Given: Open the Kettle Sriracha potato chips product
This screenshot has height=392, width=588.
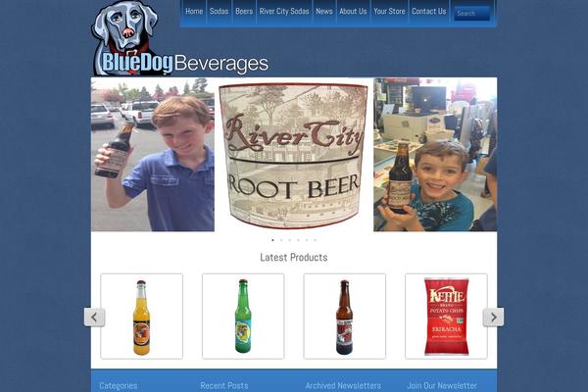Looking at the screenshot, I should point(446,317).
